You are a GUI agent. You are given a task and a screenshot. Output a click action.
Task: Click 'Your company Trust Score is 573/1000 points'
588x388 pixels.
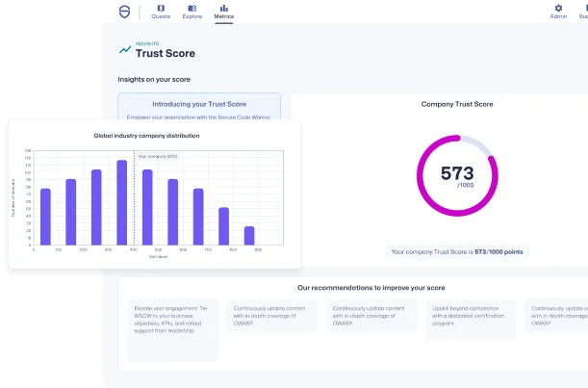457,252
